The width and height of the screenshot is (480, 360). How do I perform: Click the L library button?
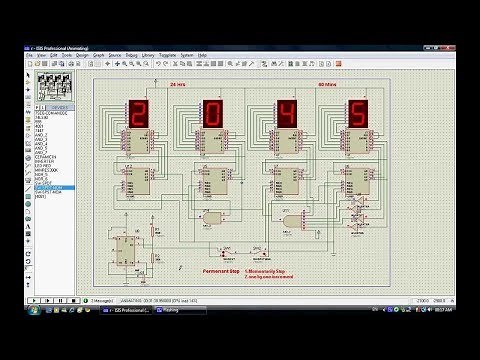click(42, 107)
